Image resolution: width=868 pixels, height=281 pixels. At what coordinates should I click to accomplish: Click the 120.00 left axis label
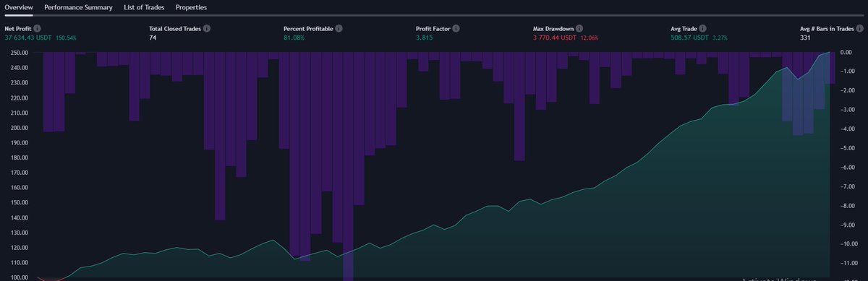tap(20, 247)
